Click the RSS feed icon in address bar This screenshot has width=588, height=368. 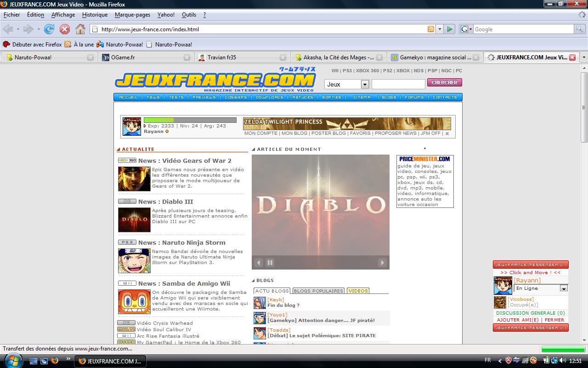[431, 29]
